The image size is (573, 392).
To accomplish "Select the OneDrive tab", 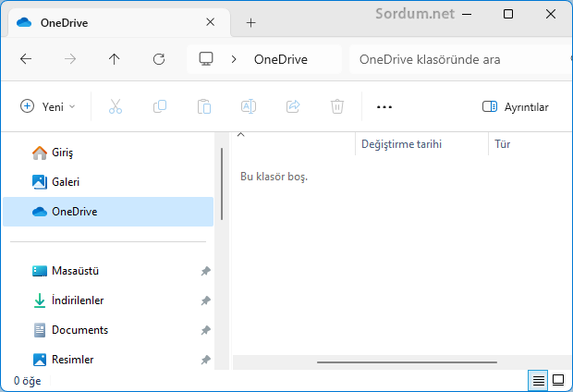I will 119,23.
